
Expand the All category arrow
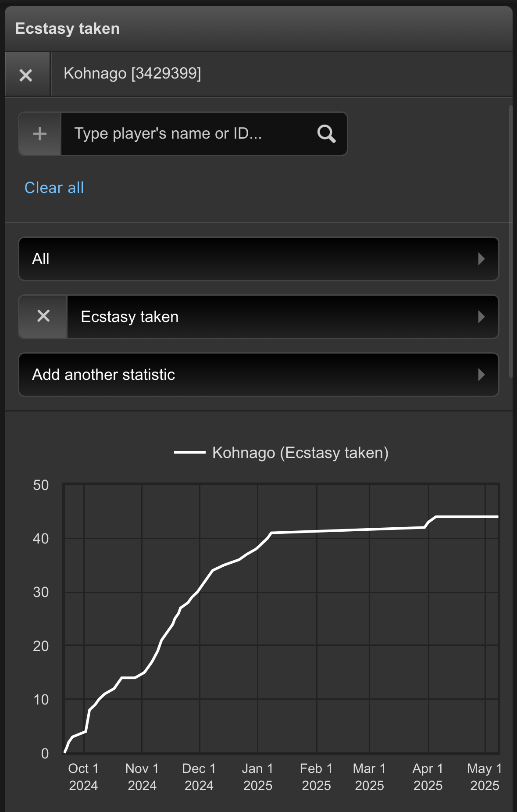[481, 259]
